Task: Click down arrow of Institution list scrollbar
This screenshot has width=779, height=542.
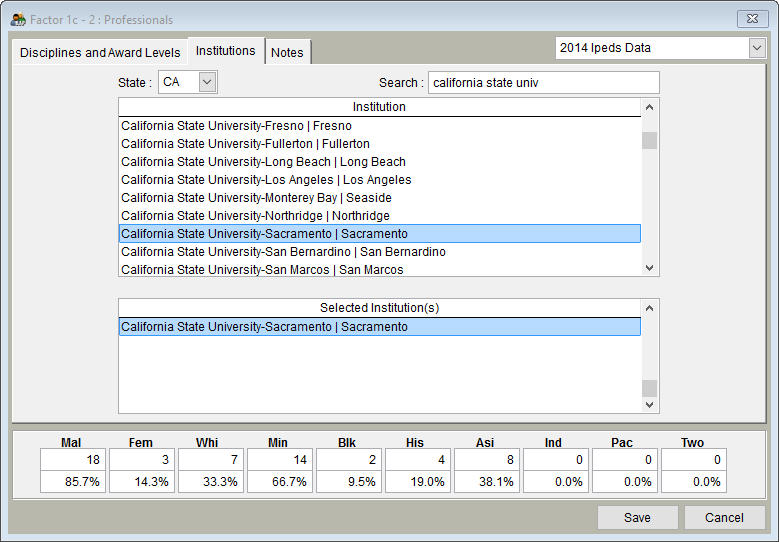Action: [649, 268]
